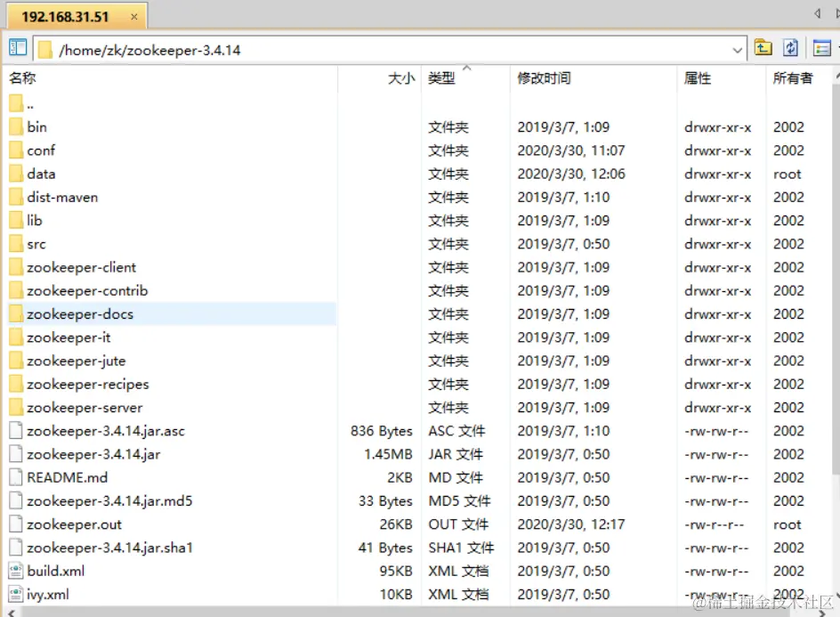Click the 'root' owner of zookeeper.out
840x617 pixels.
coord(787,524)
